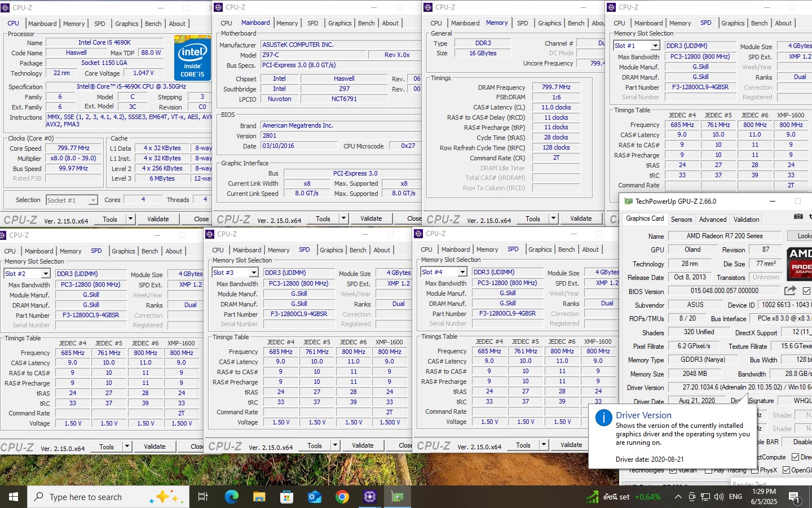
Task: Open SPD tab in CPU-Z Memory window
Action: pyautogui.click(x=523, y=23)
